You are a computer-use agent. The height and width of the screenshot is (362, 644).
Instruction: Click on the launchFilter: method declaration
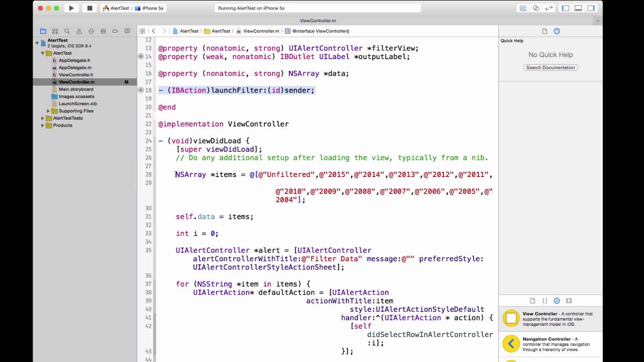[x=236, y=90]
